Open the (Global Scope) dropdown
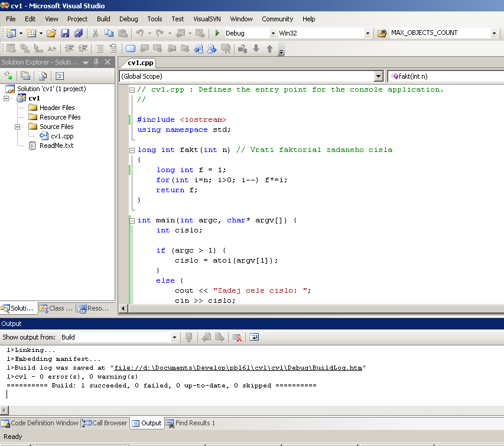504x446 pixels. coord(379,76)
